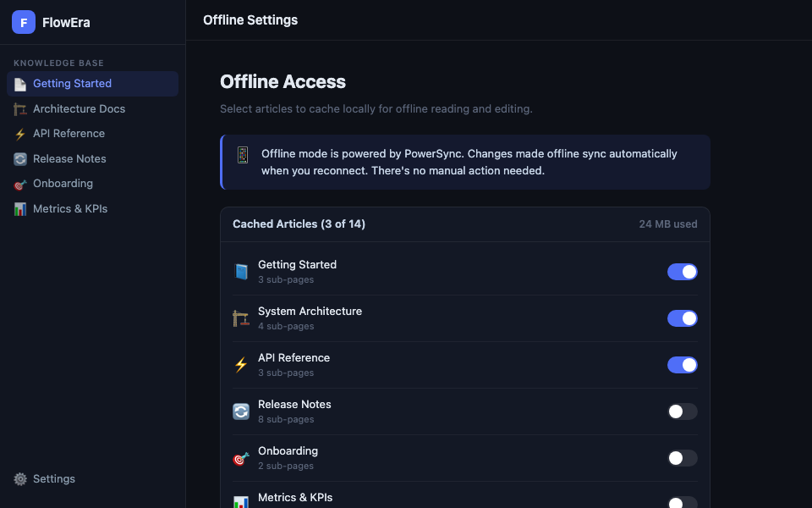The image size is (812, 508).
Task: Select the System Architecture article row title
Action: [x=310, y=312]
